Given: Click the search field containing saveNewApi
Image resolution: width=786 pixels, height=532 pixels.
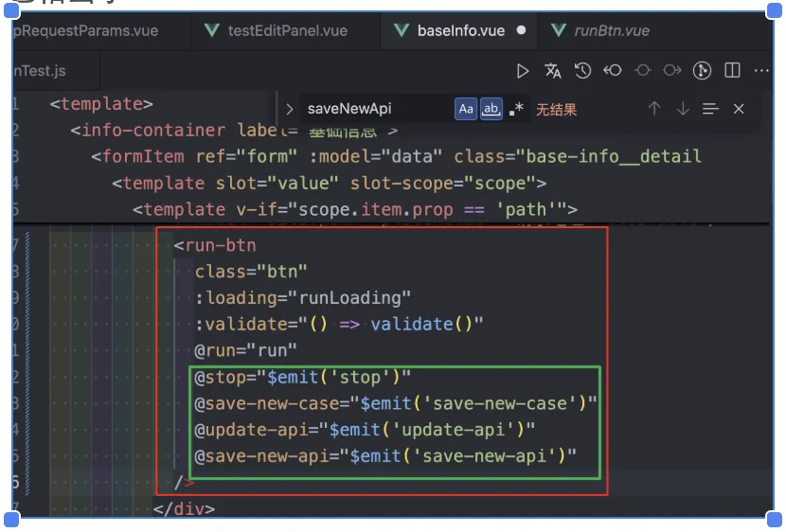Looking at the screenshot, I should (x=374, y=109).
